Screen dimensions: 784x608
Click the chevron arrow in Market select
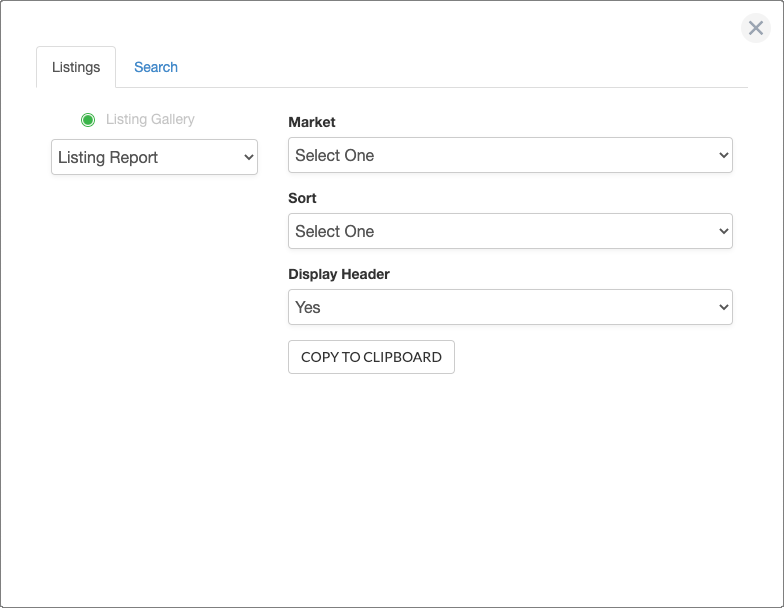coord(724,155)
